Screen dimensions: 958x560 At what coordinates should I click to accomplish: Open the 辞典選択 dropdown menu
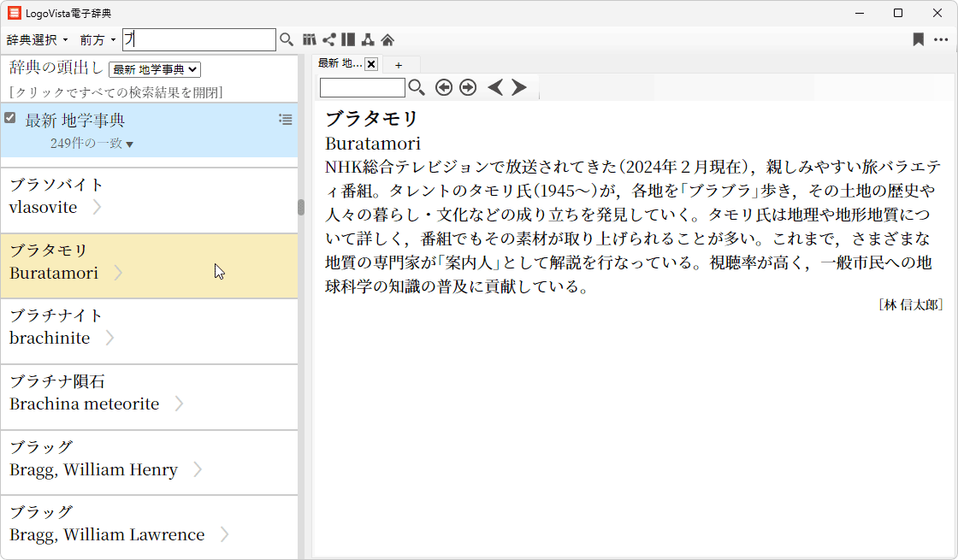(37, 40)
